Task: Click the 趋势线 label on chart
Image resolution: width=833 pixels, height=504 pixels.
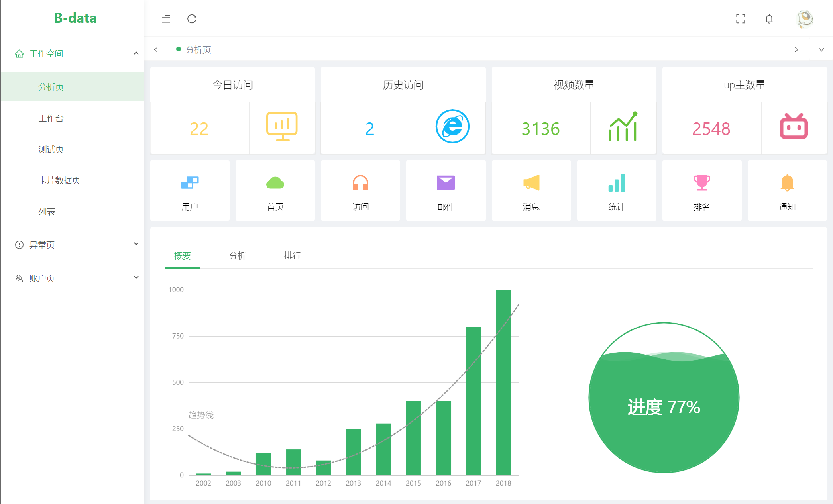Action: click(201, 415)
